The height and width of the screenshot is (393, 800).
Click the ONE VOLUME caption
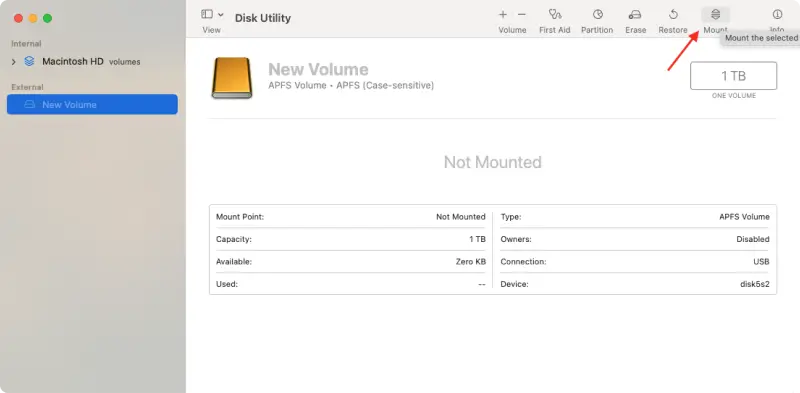coord(734,95)
